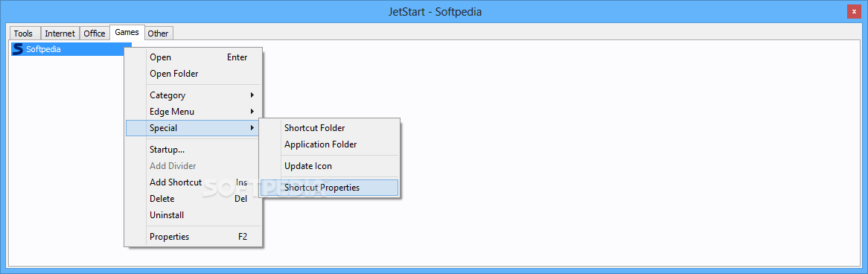Screen dimensions: 868x274
Task: Switch to the Tools tab
Action: click(x=23, y=34)
